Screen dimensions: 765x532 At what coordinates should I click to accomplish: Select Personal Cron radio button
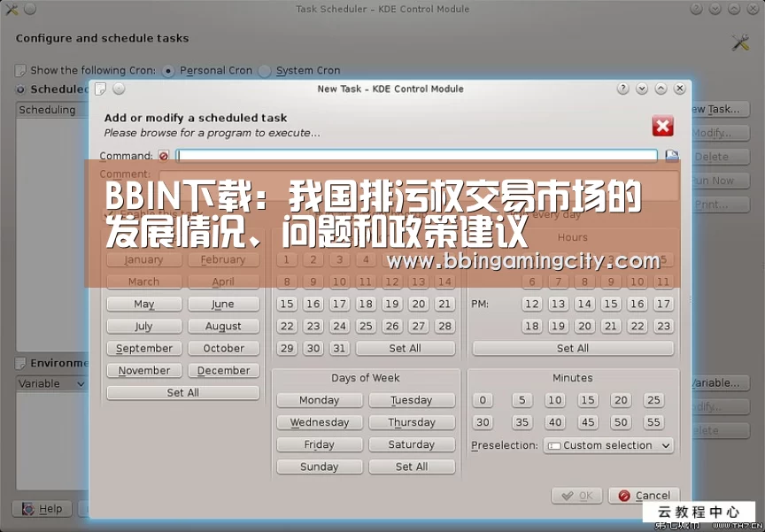167,71
